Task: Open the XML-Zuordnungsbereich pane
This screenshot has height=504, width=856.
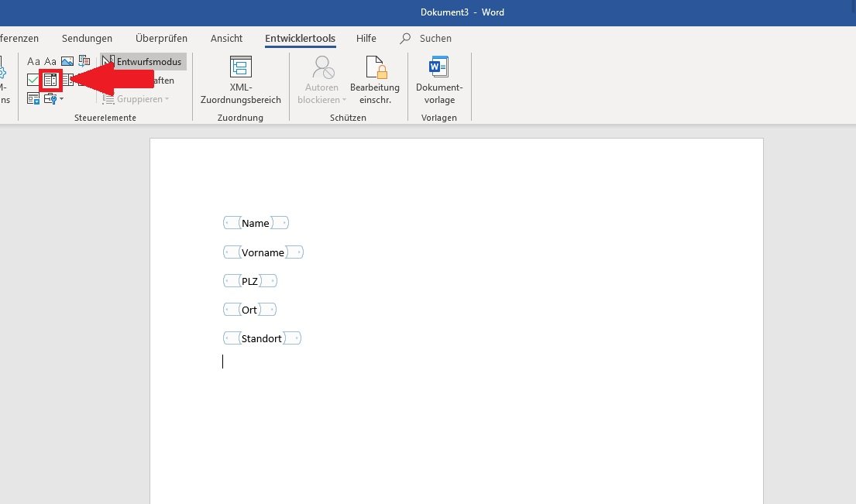Action: [x=241, y=81]
